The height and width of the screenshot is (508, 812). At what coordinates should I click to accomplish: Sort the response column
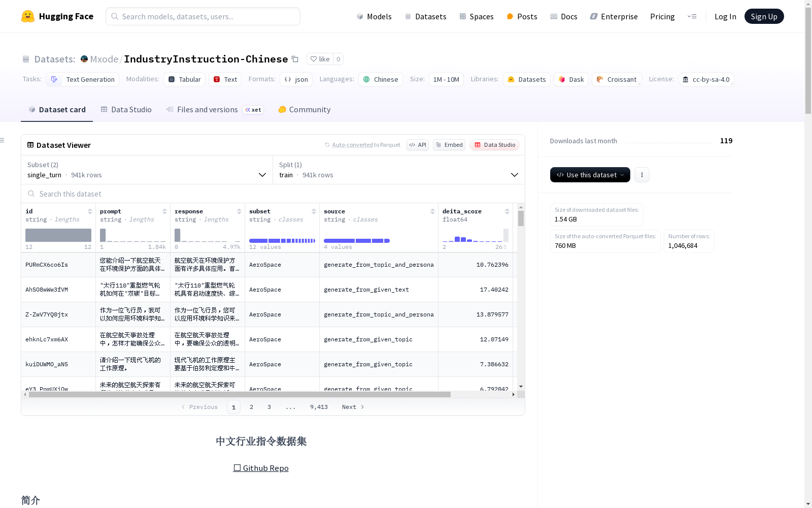pos(239,211)
